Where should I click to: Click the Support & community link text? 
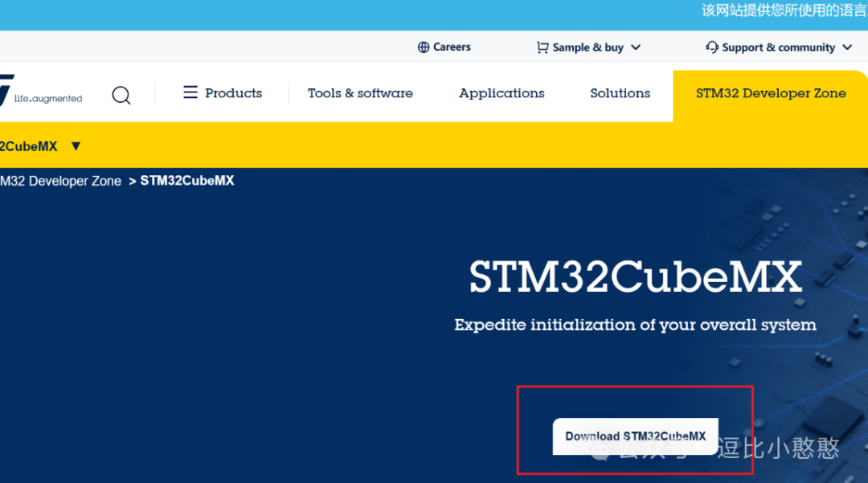click(778, 47)
